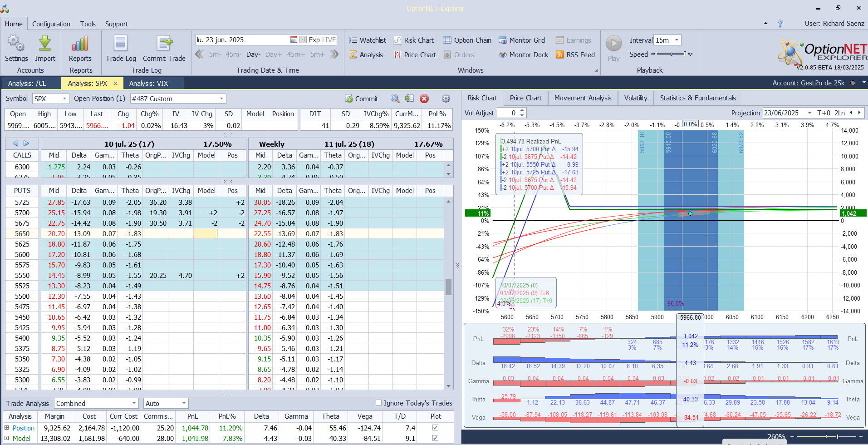Switch to LIVE mode
This screenshot has height=445, width=868.
[329, 40]
